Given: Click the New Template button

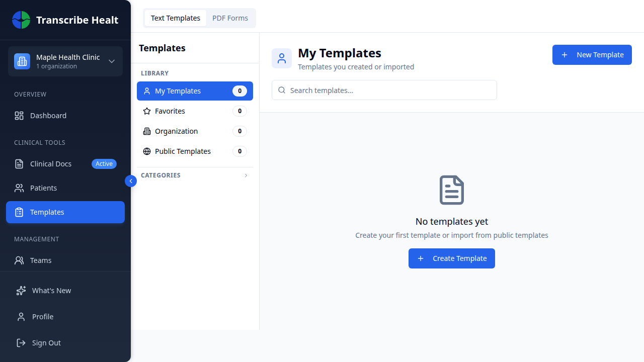Looking at the screenshot, I should [592, 54].
